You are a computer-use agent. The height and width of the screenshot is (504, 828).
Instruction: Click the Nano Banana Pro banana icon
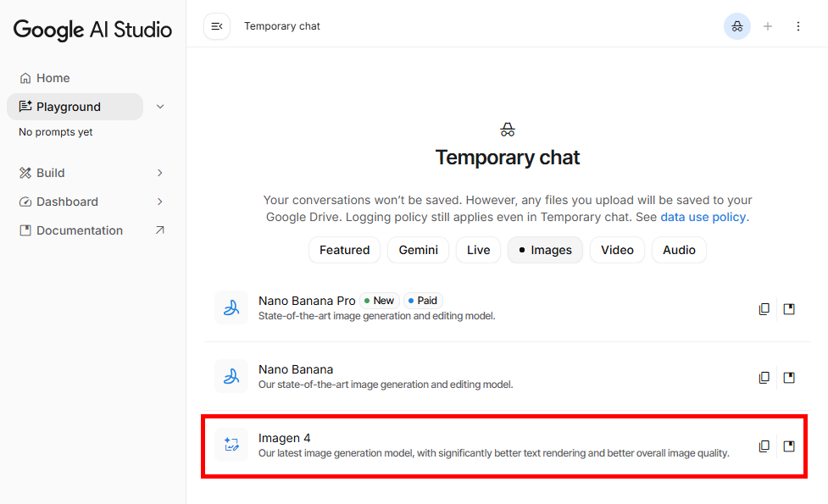pyautogui.click(x=231, y=307)
